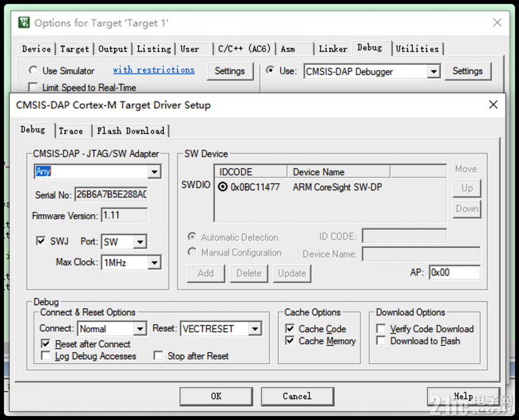The height and width of the screenshot is (420, 519).
Task: Click the Keil uVision icon in Options title bar
Action: coord(24,23)
